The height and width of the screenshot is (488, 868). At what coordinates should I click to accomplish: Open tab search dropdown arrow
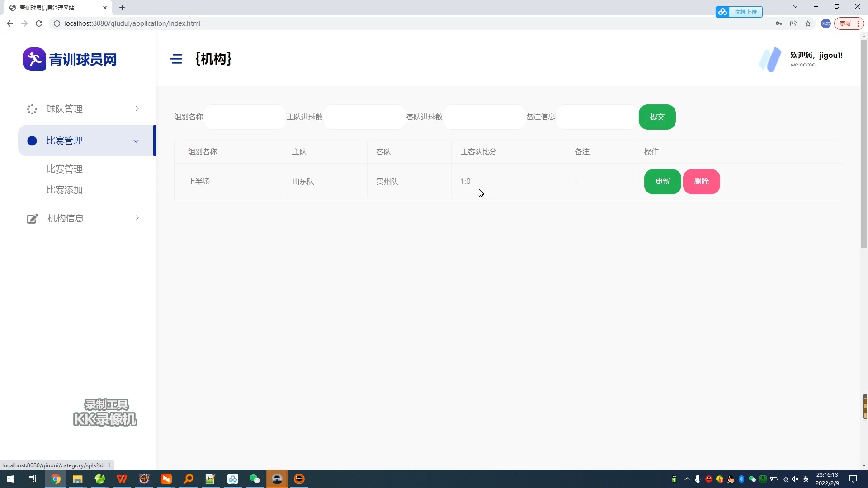[x=795, y=6]
